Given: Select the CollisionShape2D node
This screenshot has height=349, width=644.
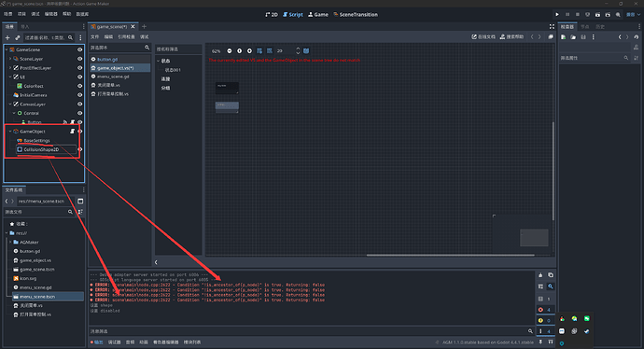Looking at the screenshot, I should [41, 149].
